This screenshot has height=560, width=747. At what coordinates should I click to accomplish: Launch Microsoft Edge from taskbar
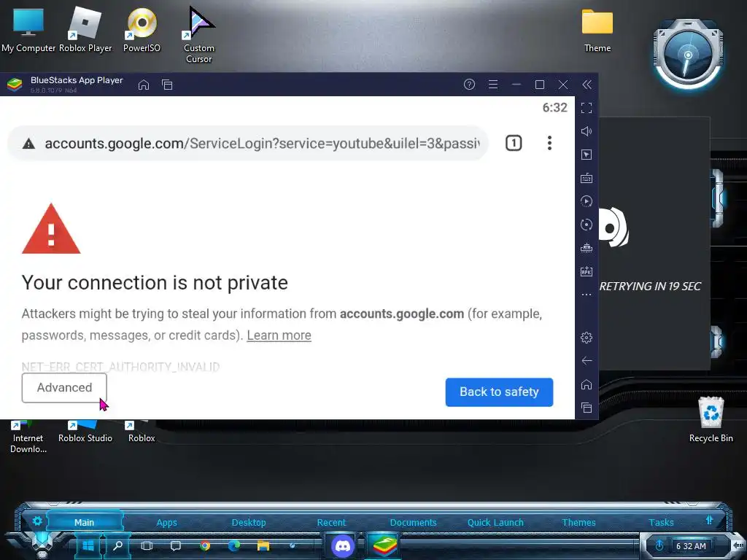(x=234, y=545)
